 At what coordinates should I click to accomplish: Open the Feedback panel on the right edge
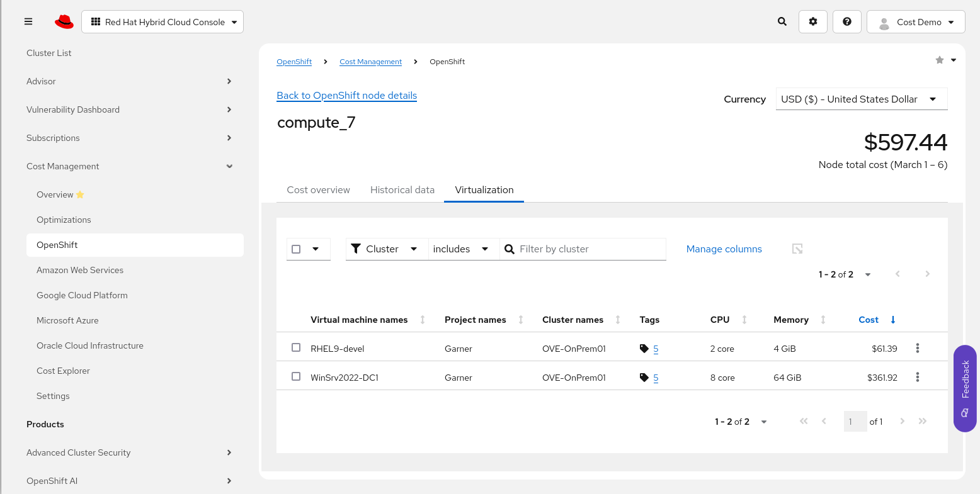pos(965,388)
